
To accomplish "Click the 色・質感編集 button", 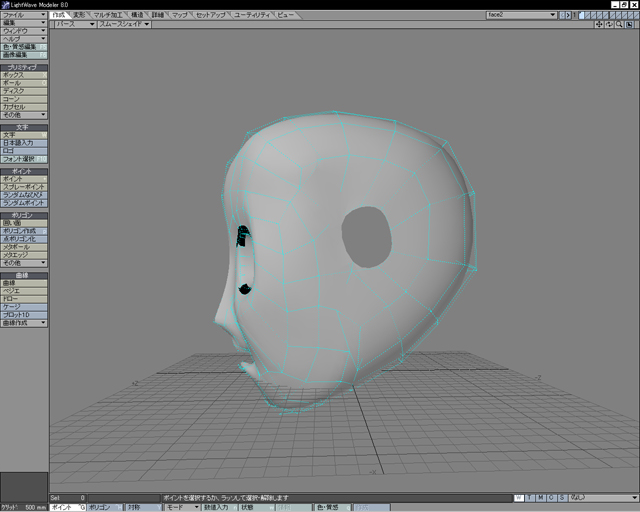I will [x=23, y=47].
